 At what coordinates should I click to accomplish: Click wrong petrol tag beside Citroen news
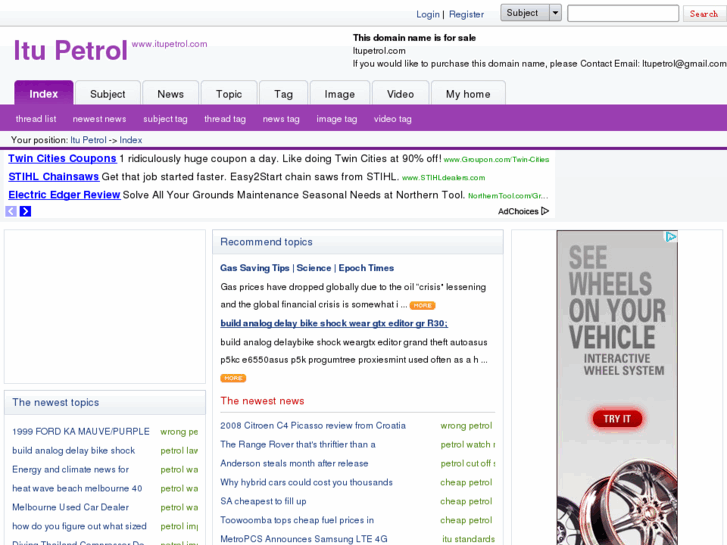point(466,426)
